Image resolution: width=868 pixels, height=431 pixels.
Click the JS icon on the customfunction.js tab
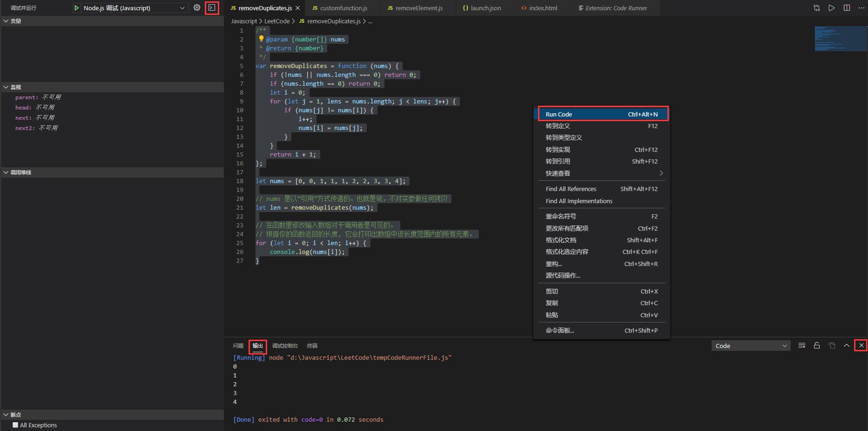tap(315, 8)
